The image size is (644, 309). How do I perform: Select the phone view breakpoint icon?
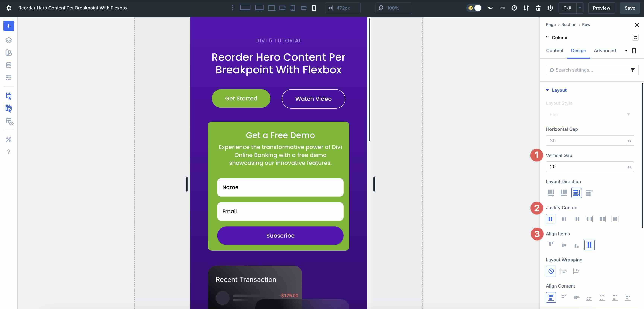pyautogui.click(x=314, y=8)
